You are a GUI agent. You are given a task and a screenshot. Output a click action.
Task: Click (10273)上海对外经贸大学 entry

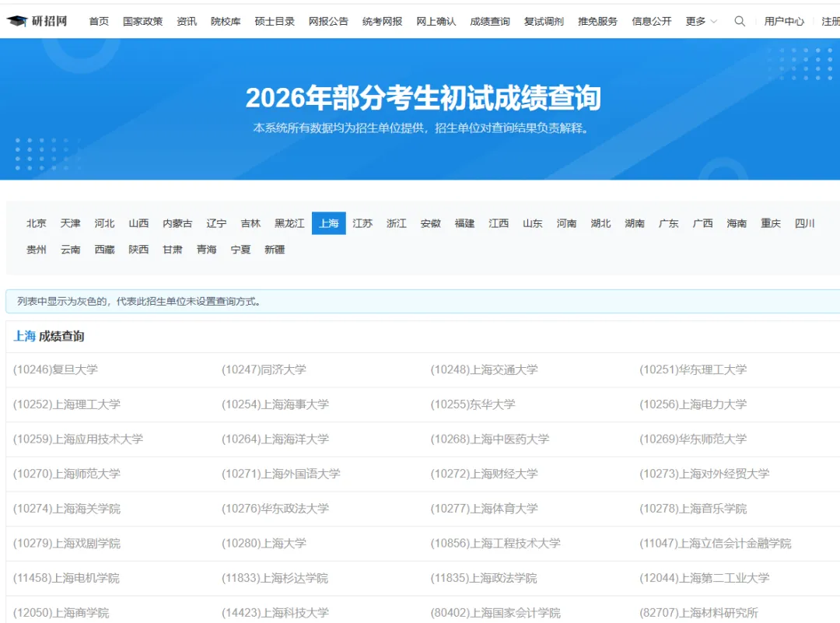[705, 474]
